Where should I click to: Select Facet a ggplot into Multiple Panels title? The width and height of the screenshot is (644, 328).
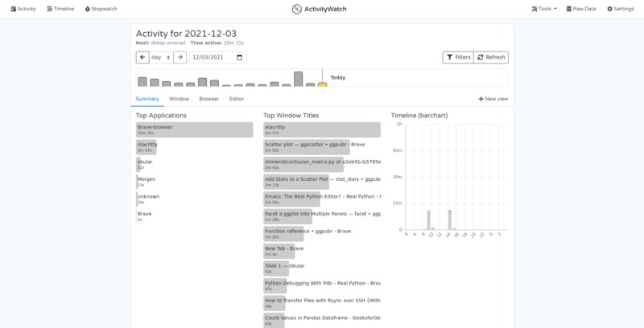click(x=322, y=216)
